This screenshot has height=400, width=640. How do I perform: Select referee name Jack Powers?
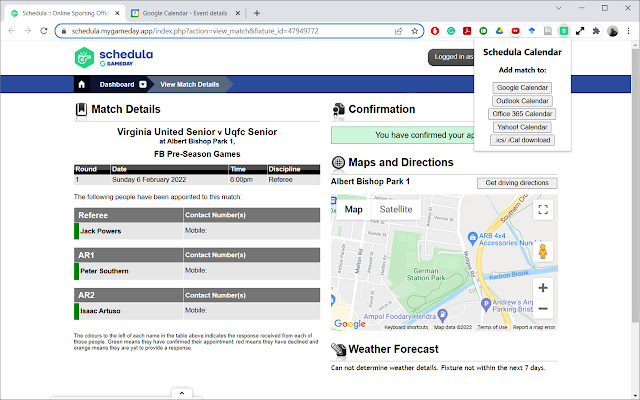100,231
